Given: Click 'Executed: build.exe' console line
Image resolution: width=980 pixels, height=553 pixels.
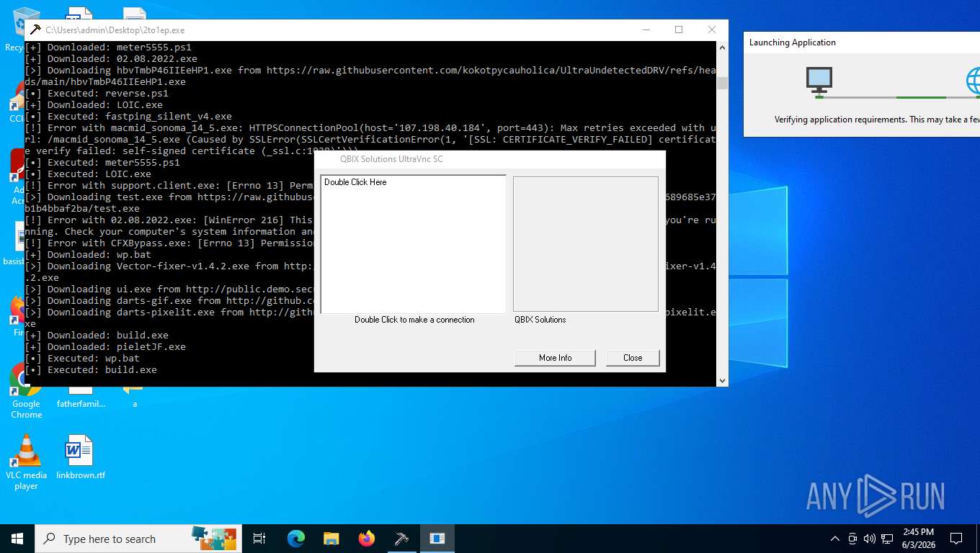Looking at the screenshot, I should point(91,369).
